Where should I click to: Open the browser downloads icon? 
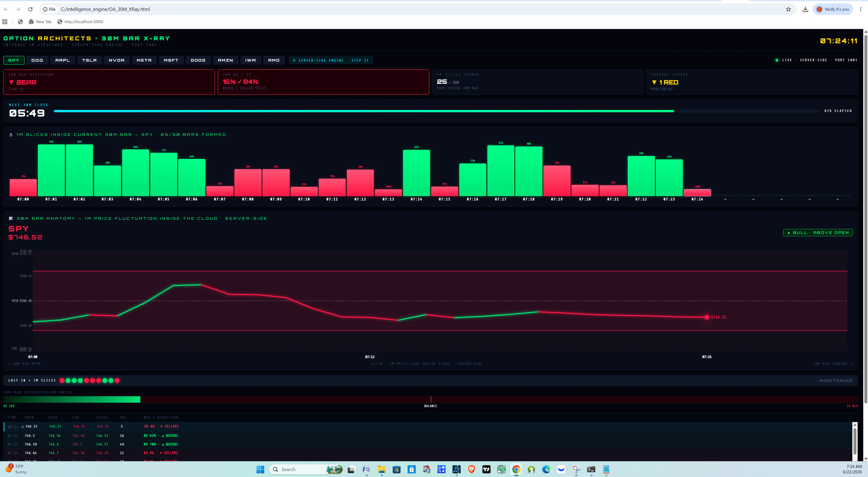[805, 9]
